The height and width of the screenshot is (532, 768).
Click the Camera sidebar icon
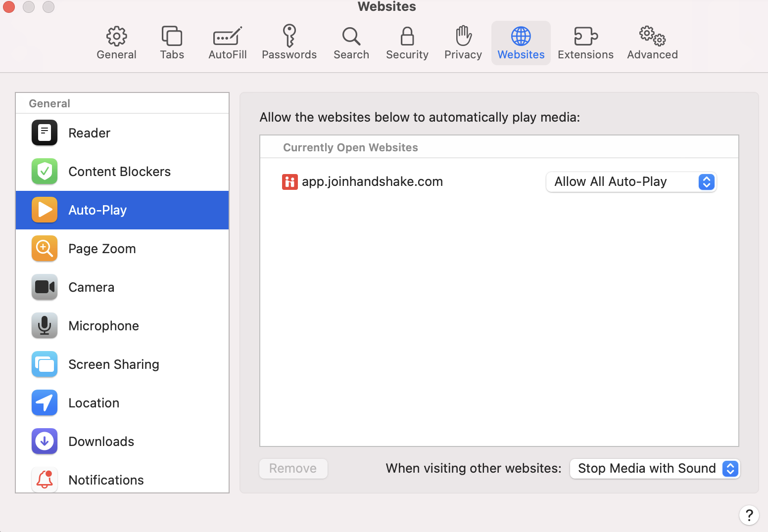45,287
